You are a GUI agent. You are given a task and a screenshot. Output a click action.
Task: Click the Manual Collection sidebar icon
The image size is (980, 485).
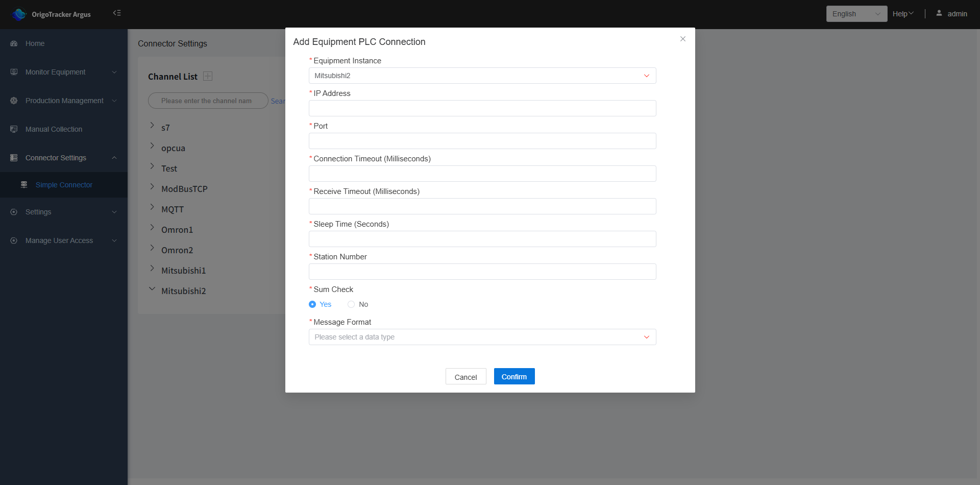(x=14, y=130)
